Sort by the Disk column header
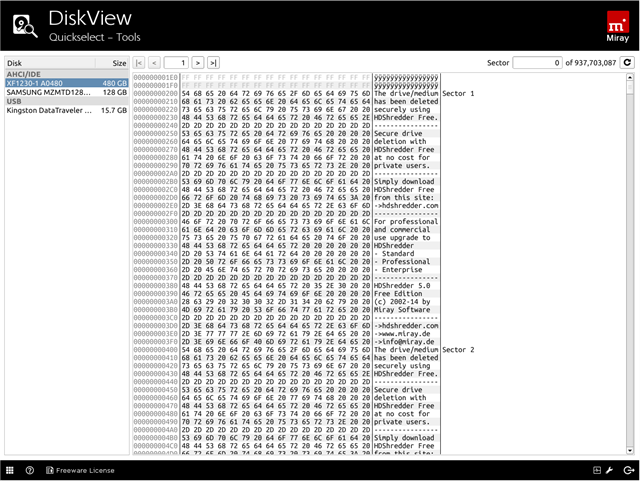640x481 pixels. click(x=50, y=63)
